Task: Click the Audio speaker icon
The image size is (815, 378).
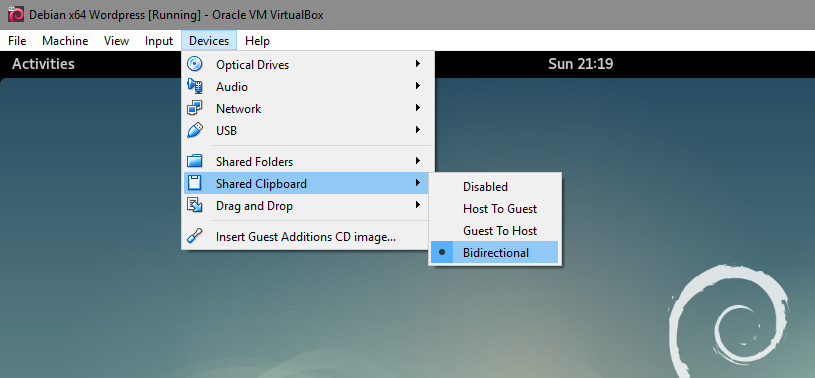Action: click(x=194, y=86)
